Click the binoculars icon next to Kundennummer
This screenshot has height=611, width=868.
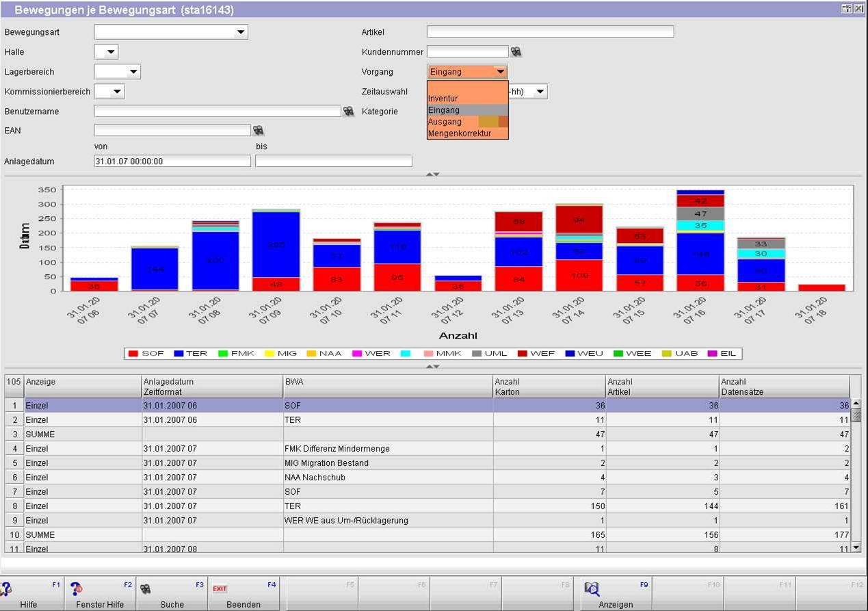click(x=516, y=52)
